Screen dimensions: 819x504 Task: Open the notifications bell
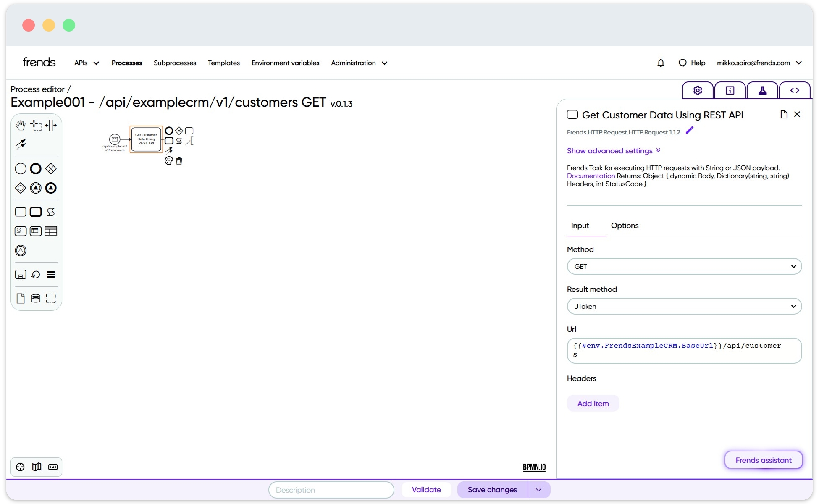click(x=661, y=63)
